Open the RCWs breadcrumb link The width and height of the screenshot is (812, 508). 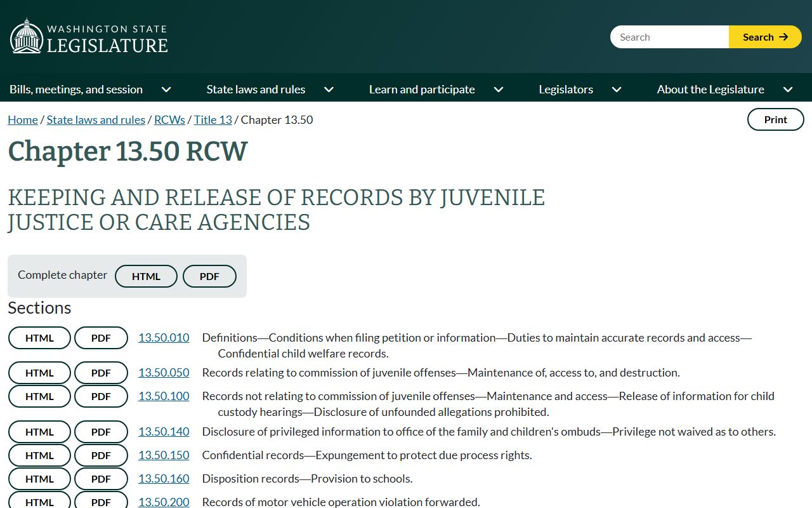pyautogui.click(x=169, y=119)
